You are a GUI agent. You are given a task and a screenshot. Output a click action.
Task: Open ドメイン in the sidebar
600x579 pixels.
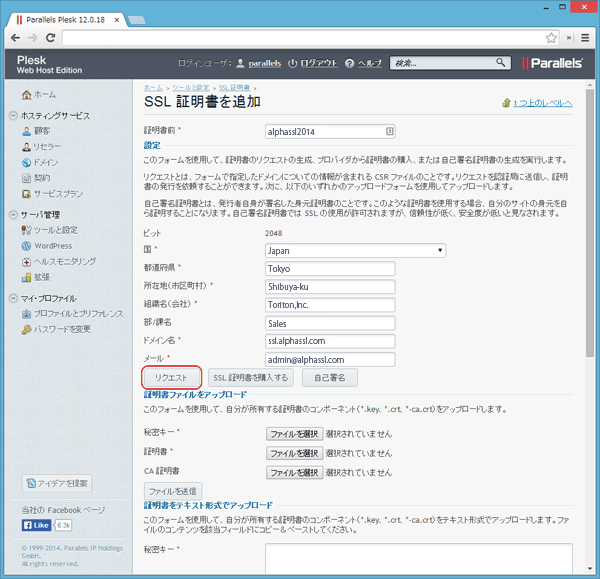[x=46, y=163]
